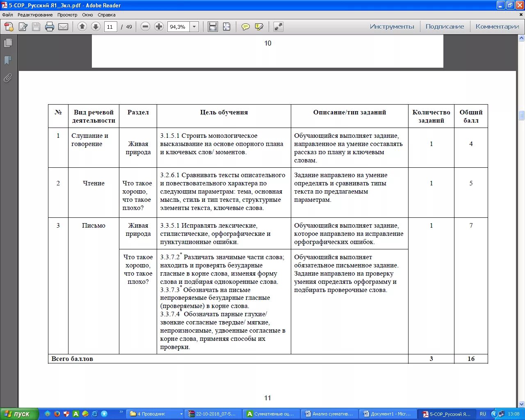
Task: Add a sticky note comment
Action: tap(246, 27)
